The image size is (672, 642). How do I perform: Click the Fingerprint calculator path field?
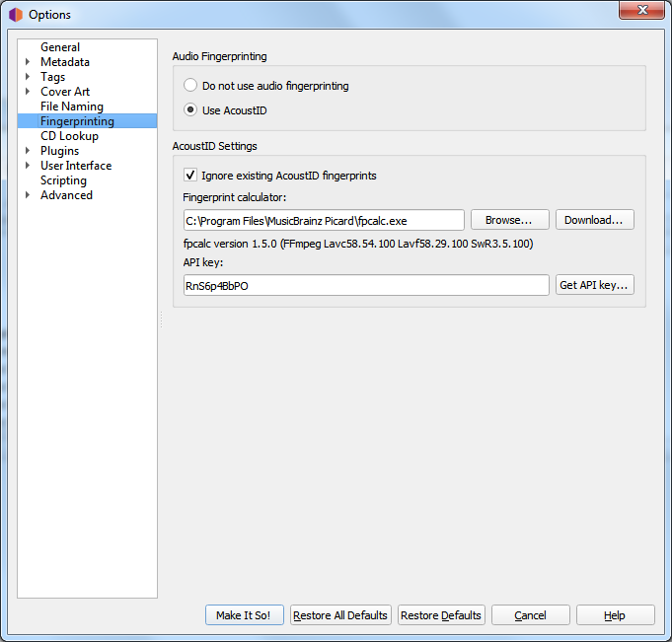(323, 220)
